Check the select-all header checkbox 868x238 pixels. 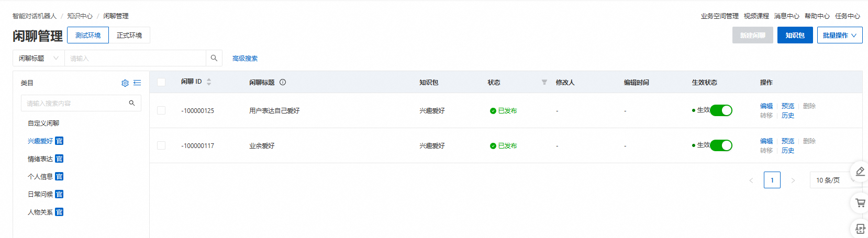point(161,82)
